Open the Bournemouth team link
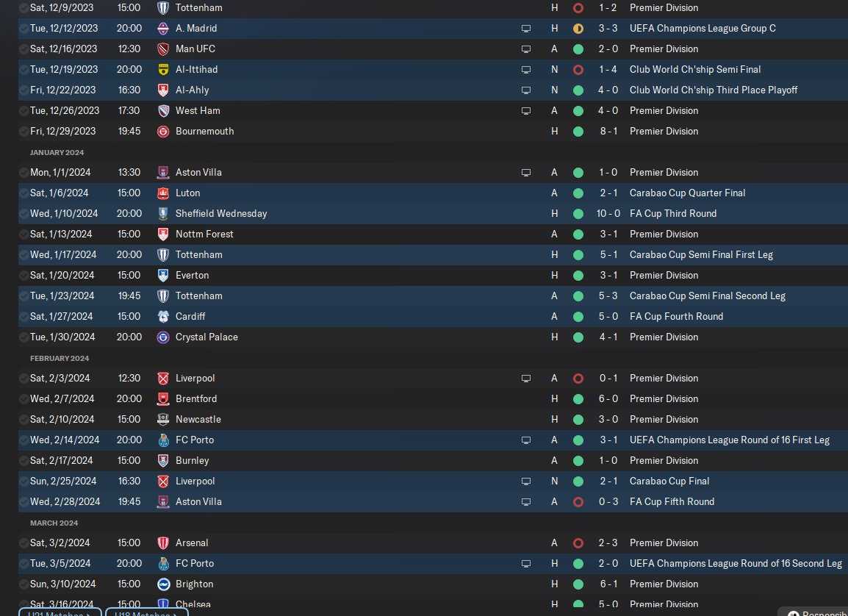Image resolution: width=848 pixels, height=616 pixels. click(204, 132)
